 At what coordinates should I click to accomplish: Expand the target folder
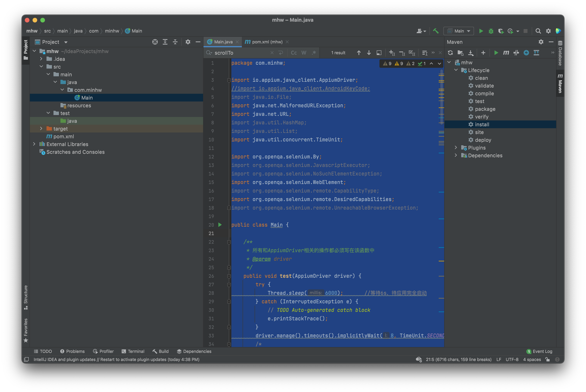(41, 128)
